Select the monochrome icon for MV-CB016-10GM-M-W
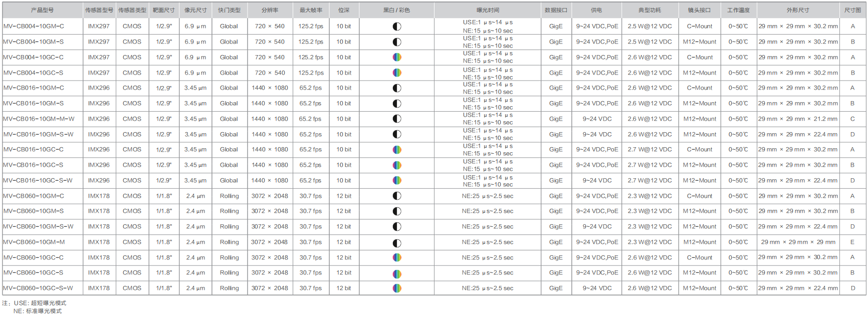The height and width of the screenshot is (318, 868). point(397,119)
